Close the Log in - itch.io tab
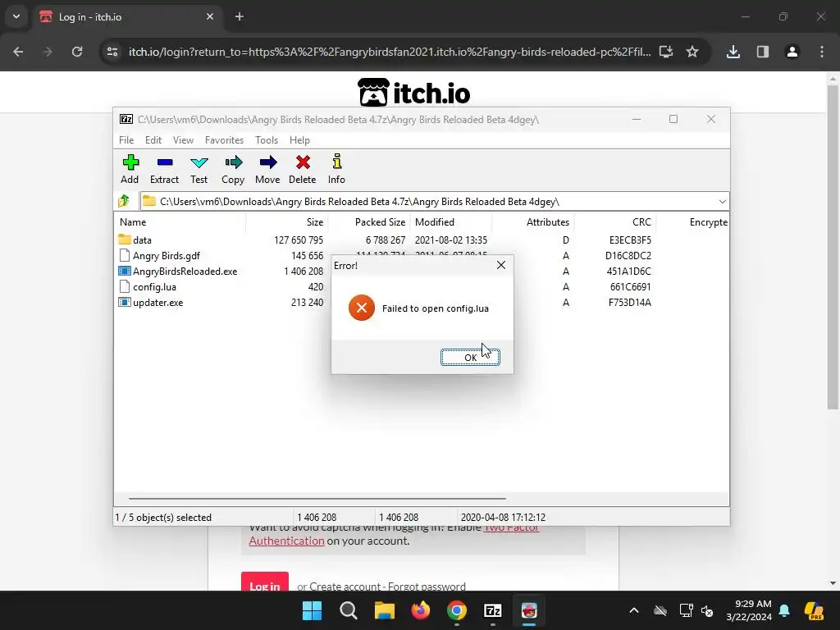Viewport: 840px width, 630px height. tap(210, 17)
